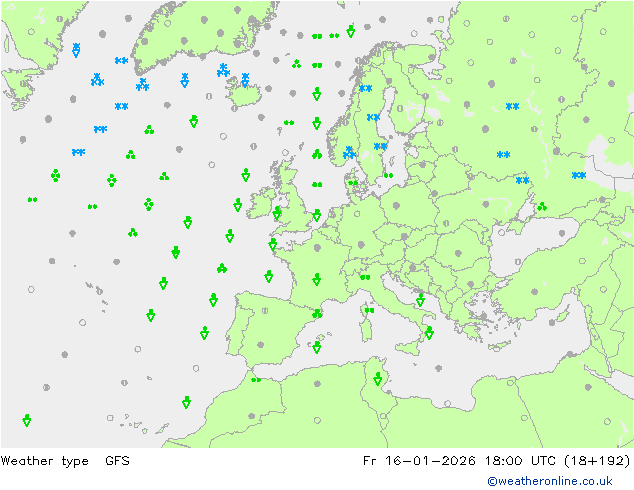
Task: Click the grey cloud dot in central Turkey
Action: (x=535, y=291)
